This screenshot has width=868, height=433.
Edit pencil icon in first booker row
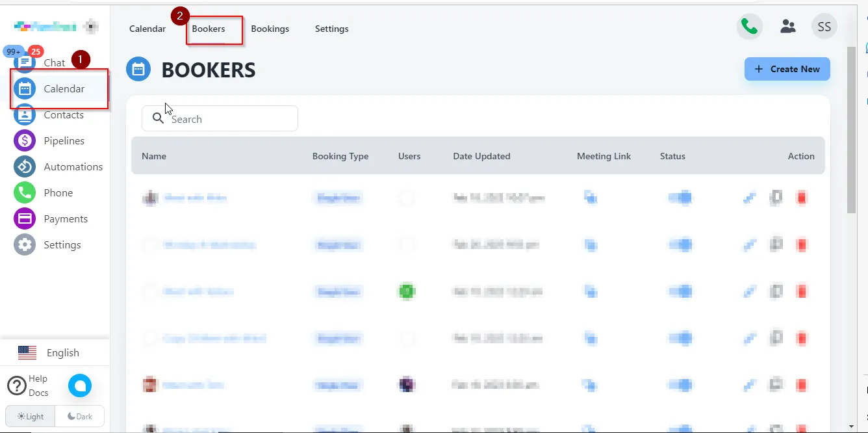(750, 198)
